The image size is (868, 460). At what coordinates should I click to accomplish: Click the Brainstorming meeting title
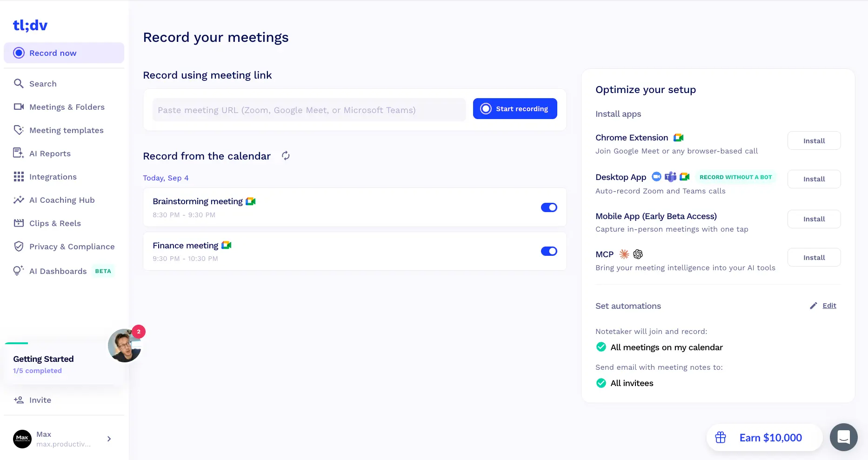tap(198, 201)
